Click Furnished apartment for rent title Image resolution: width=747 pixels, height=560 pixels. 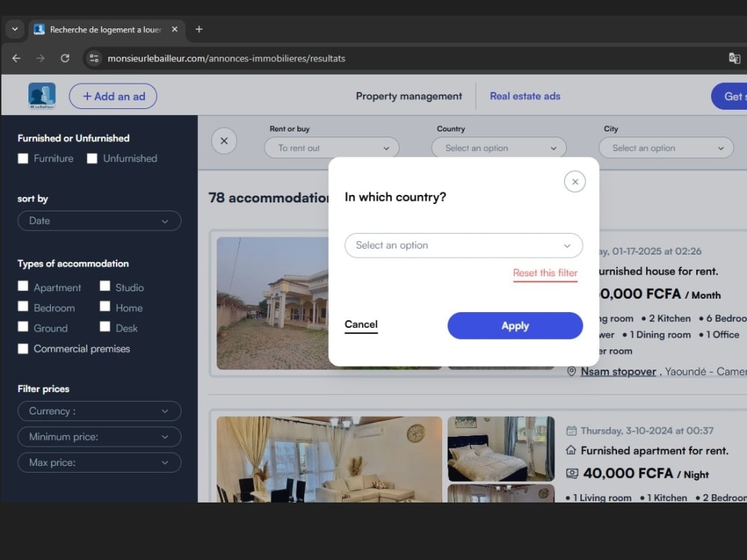654,450
